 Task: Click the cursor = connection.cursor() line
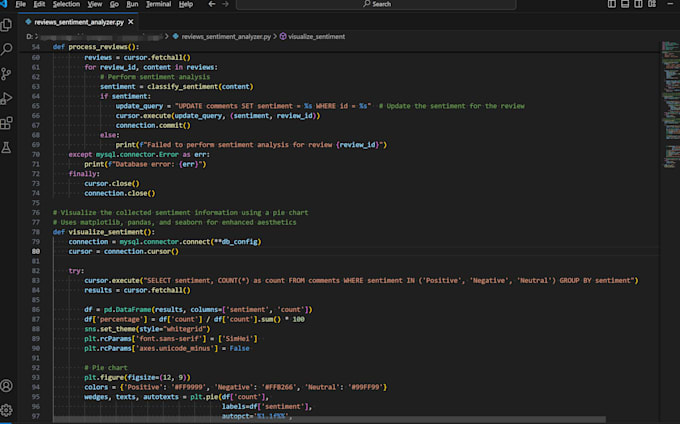(x=124, y=251)
